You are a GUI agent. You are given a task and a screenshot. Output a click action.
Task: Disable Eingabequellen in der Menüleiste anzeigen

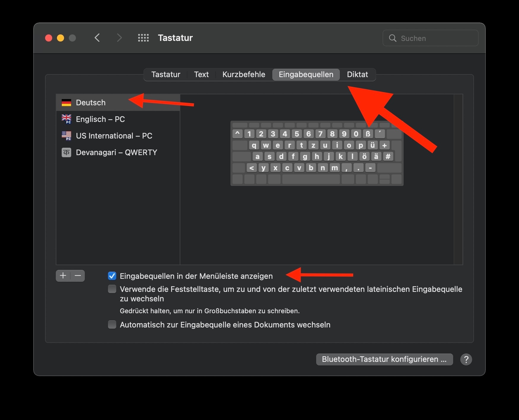tap(112, 276)
